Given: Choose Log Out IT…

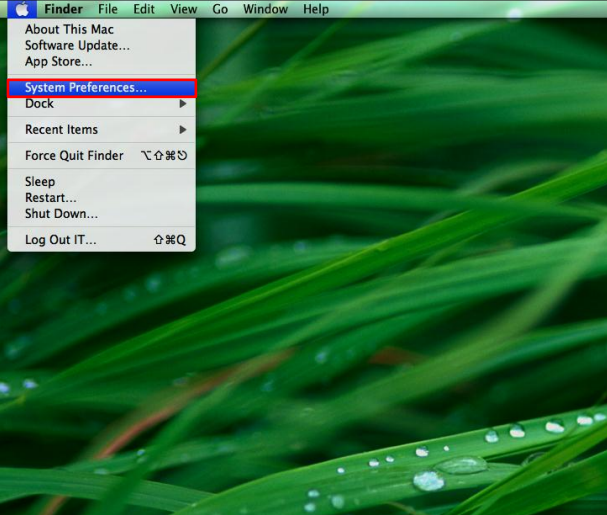Looking at the screenshot, I should click(x=101, y=240).
